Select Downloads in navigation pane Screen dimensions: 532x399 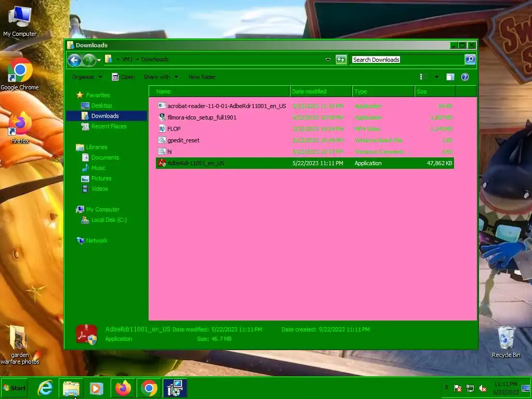tap(107, 116)
